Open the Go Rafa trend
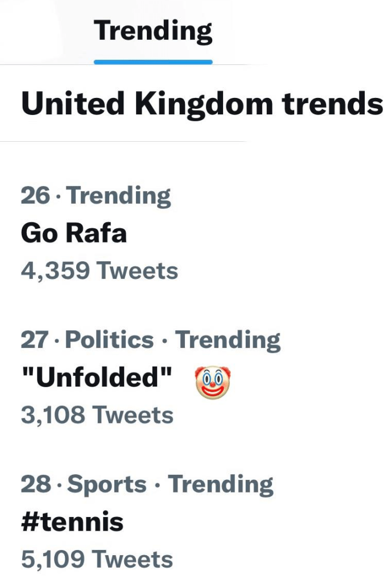 point(73,233)
